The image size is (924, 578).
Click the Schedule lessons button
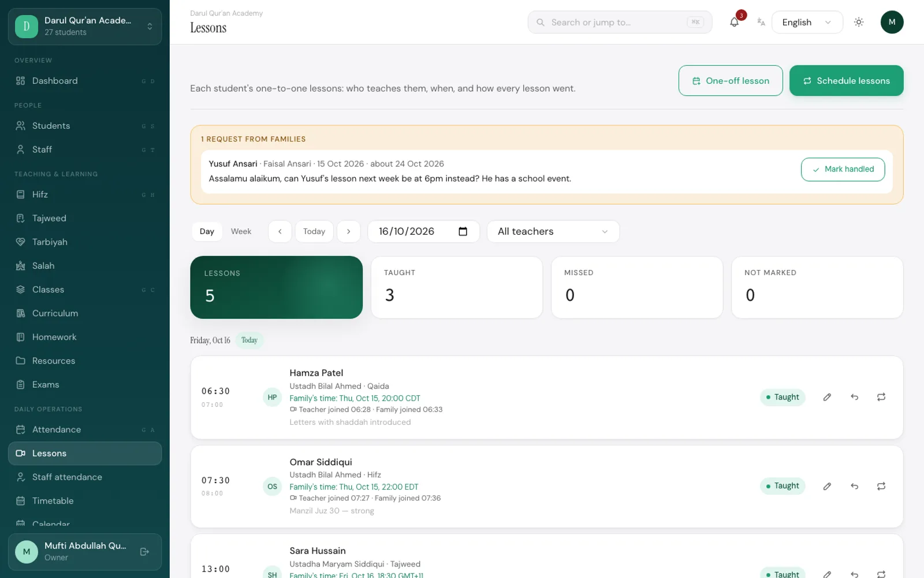click(846, 81)
